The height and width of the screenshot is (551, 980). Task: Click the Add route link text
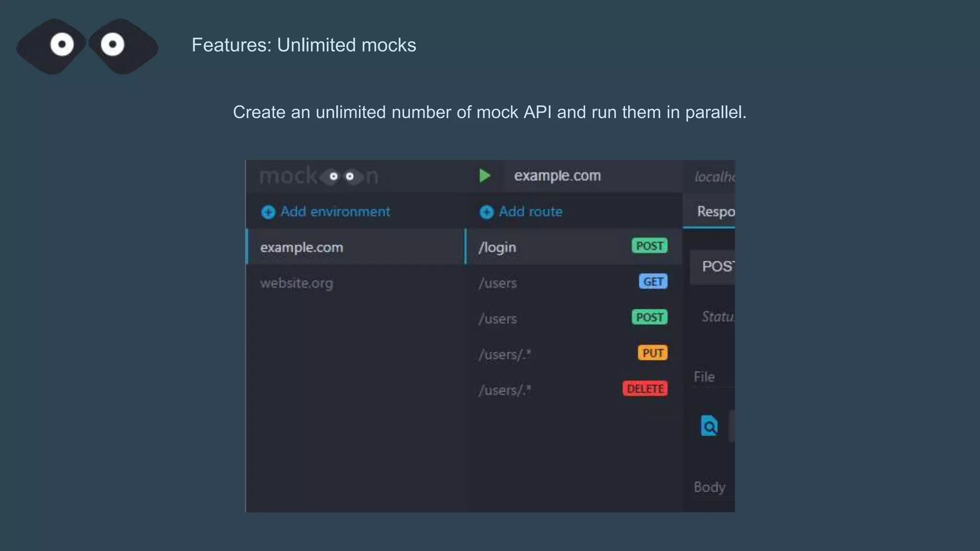pyautogui.click(x=531, y=212)
